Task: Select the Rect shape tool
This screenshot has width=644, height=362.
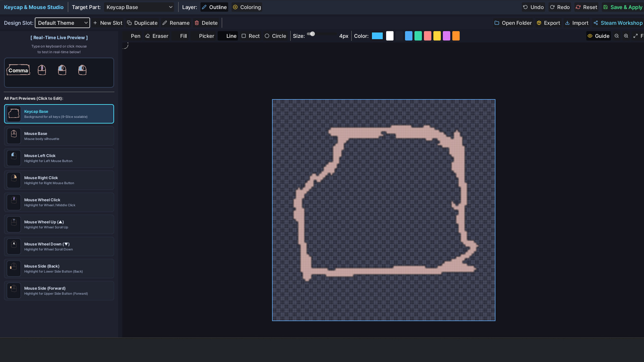Action: click(251, 36)
